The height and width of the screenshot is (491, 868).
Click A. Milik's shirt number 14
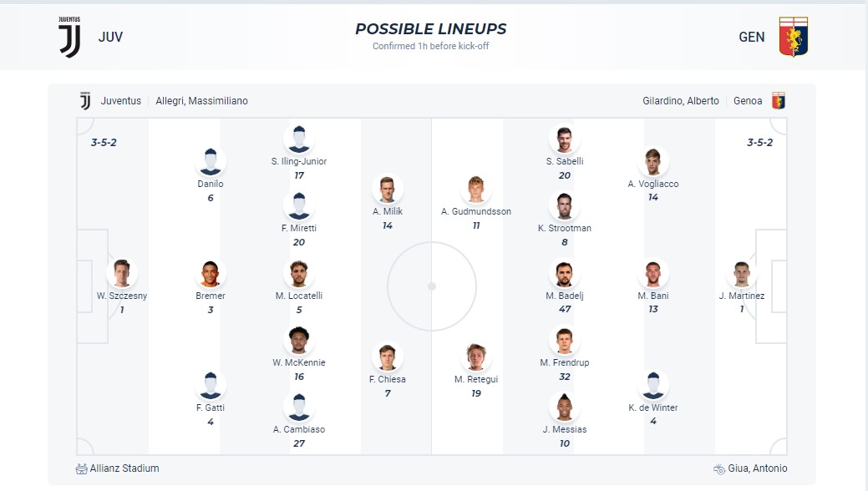tap(388, 225)
